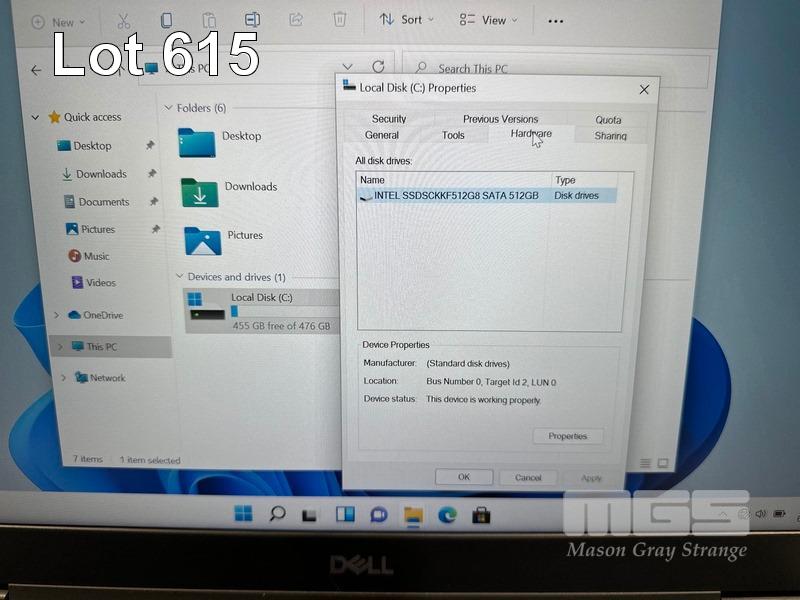
Task: Open the Windows Start menu
Action: [x=243, y=514]
